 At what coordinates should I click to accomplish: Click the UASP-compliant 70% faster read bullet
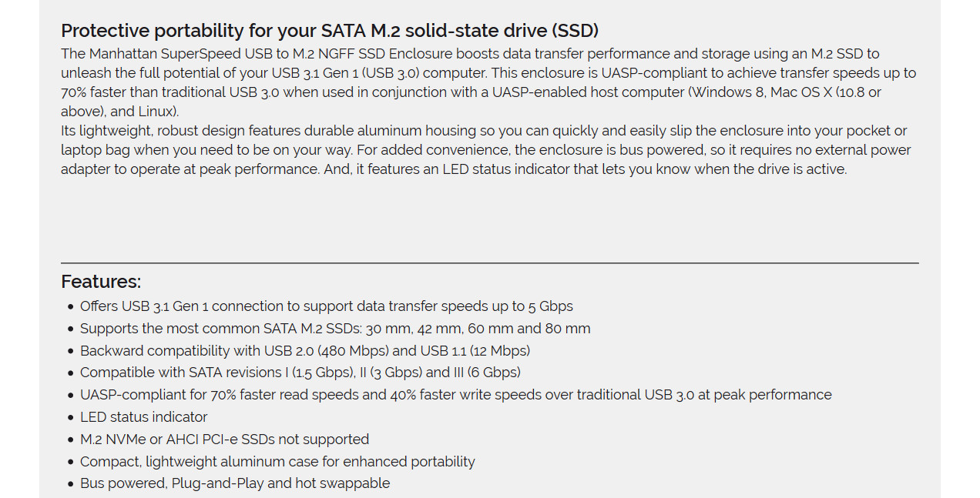click(x=456, y=395)
